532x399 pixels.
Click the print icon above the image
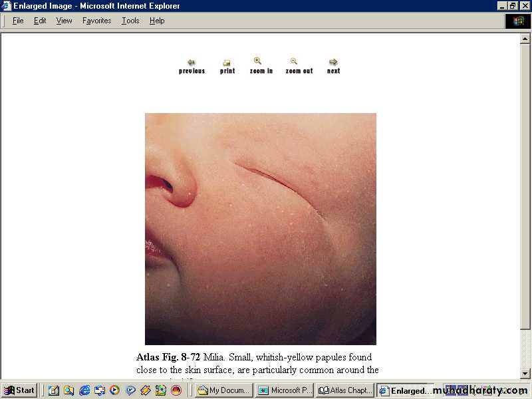coord(227,63)
